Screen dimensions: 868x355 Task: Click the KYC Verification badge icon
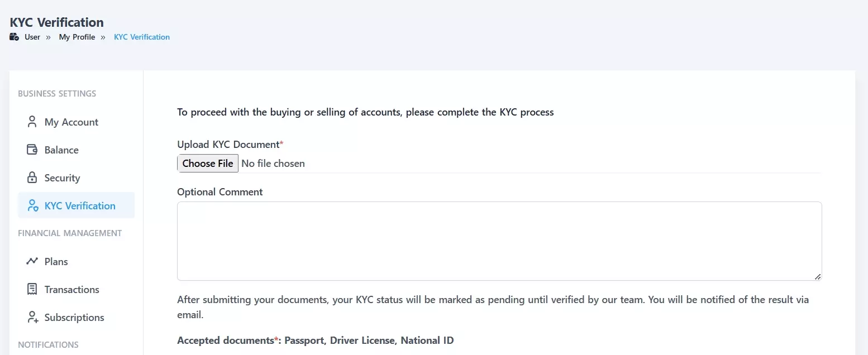pyautogui.click(x=32, y=205)
